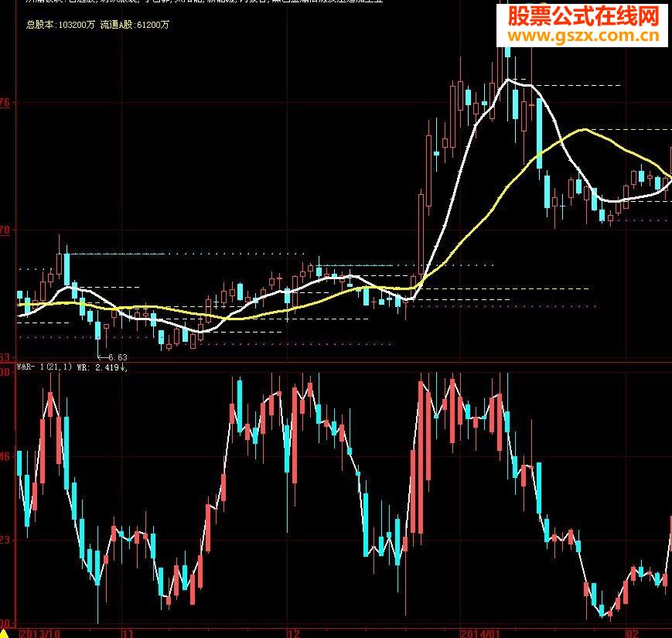Click the 46 indicator axis label

click(x=5, y=457)
